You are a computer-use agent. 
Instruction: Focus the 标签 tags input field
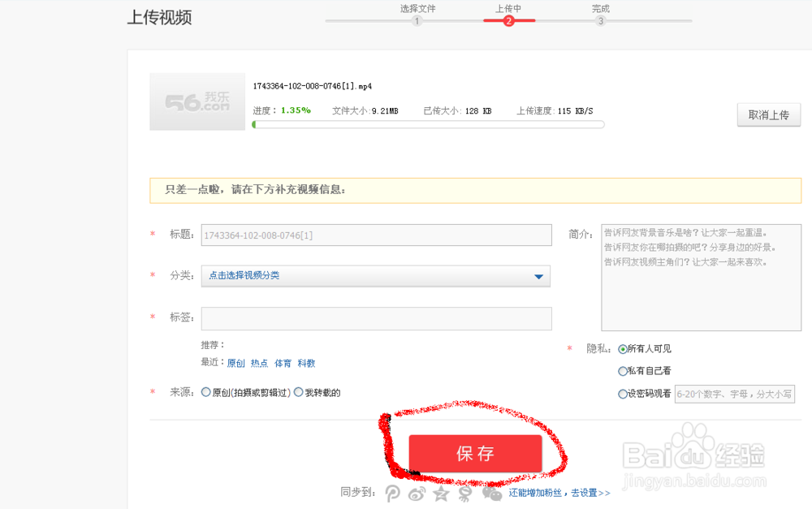pos(377,318)
